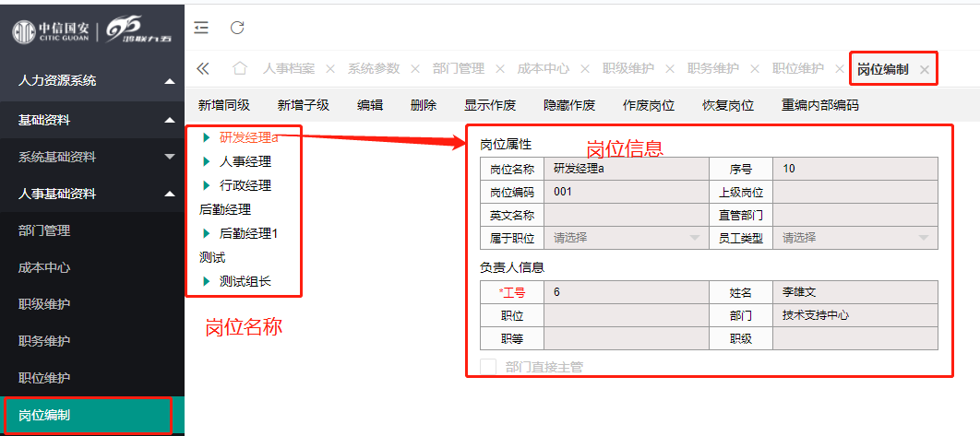Click the 作废岗位 button
The height and width of the screenshot is (436, 980).
click(x=649, y=105)
